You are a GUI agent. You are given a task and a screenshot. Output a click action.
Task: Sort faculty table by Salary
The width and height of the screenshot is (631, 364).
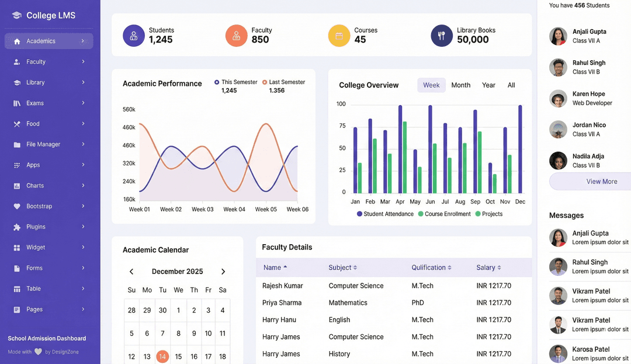488,268
